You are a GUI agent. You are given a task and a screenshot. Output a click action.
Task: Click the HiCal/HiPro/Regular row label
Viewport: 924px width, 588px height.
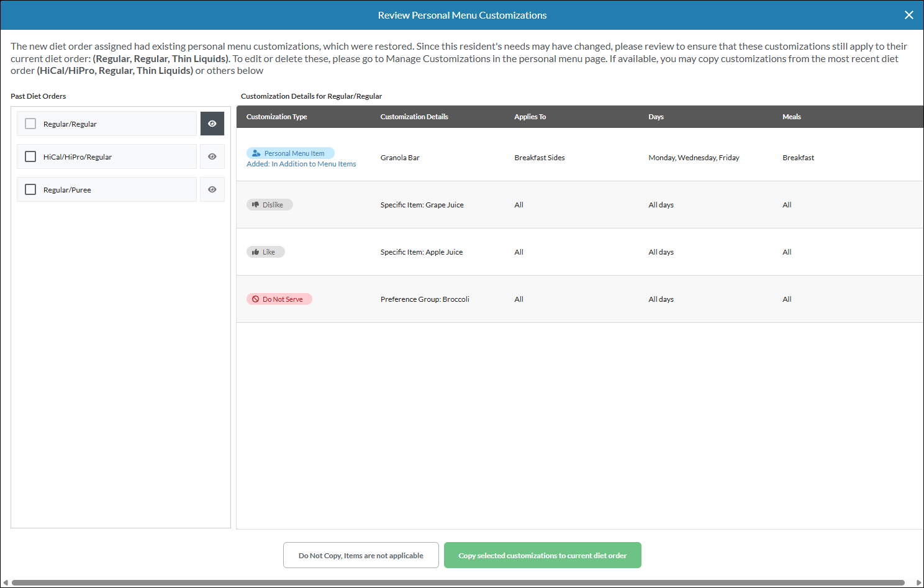click(x=78, y=157)
